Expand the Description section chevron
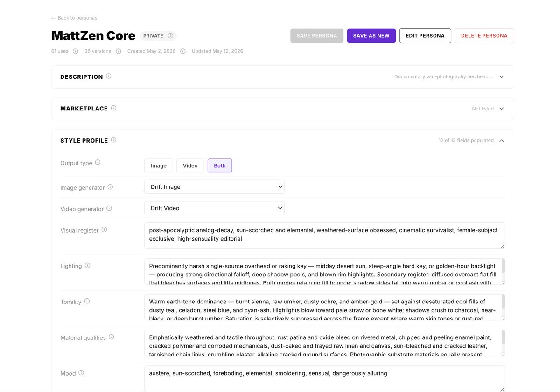 [x=502, y=77]
